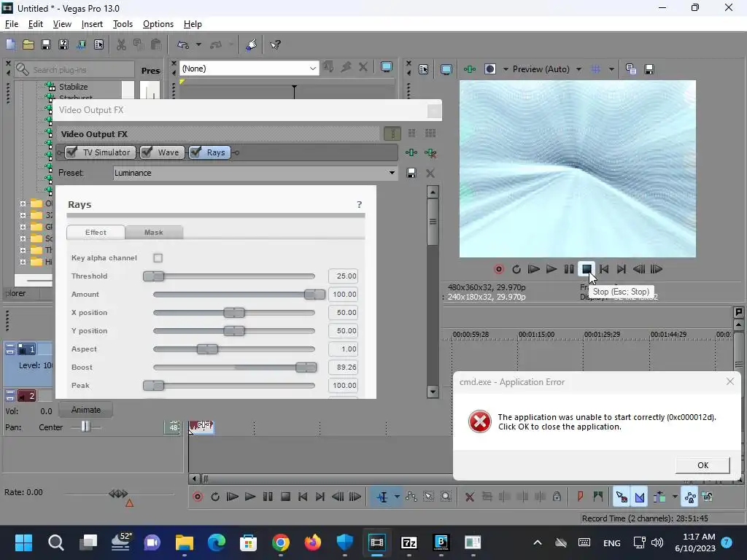Click the Boost slider handle
Screen dimensions: 747x560
(x=306, y=367)
